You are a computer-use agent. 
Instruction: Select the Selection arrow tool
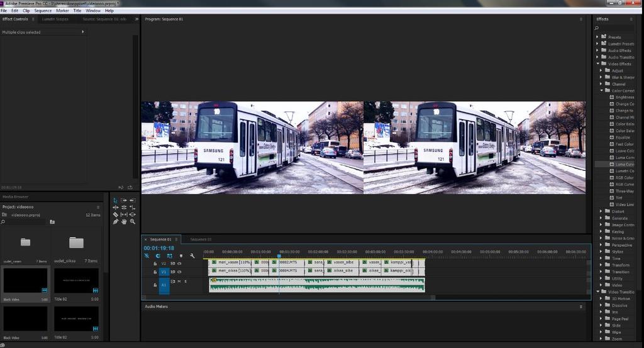(116, 200)
